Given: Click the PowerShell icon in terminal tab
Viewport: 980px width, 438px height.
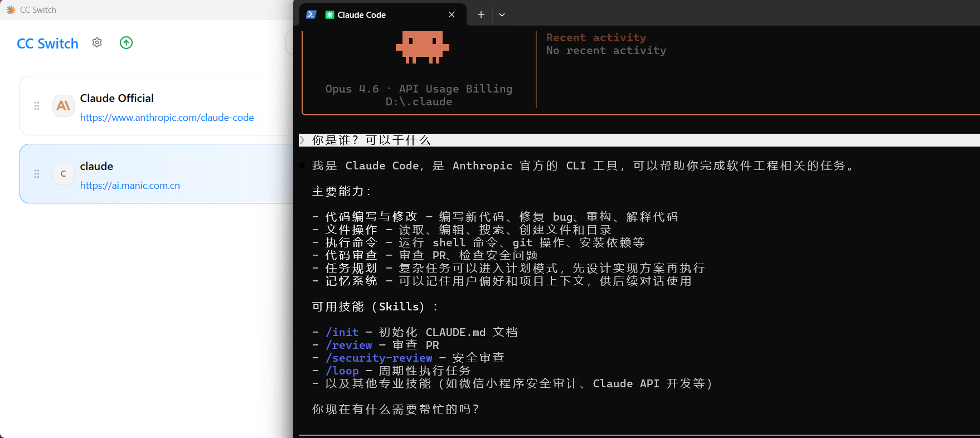Looking at the screenshot, I should 312,14.
